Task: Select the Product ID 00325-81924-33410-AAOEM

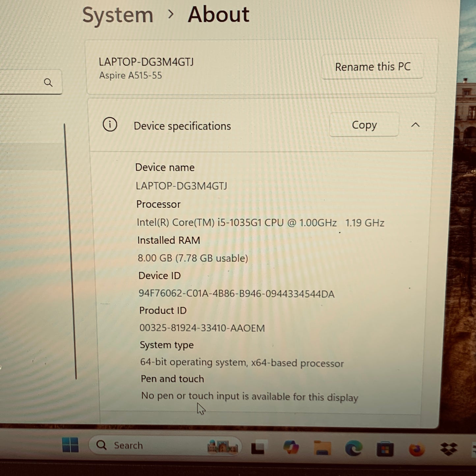Action: (x=202, y=328)
